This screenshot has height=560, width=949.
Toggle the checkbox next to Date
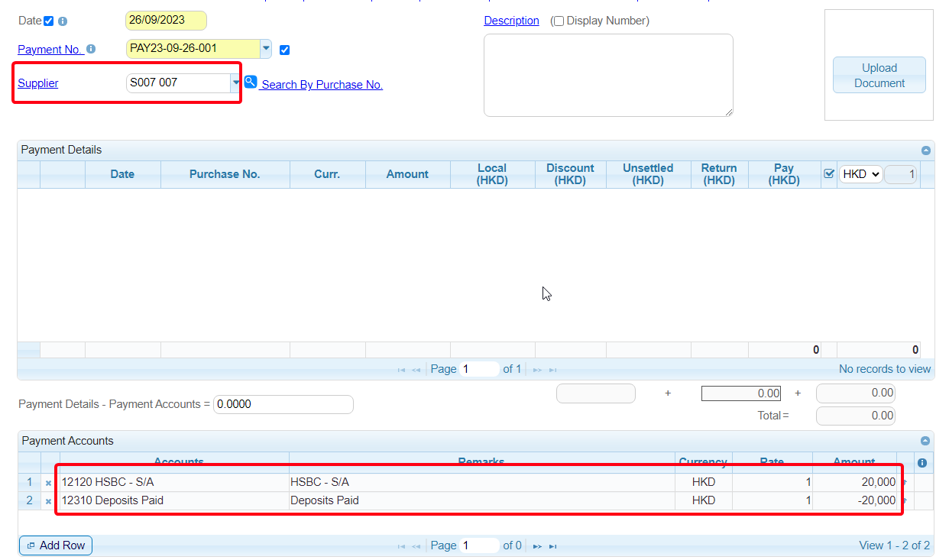tap(49, 21)
